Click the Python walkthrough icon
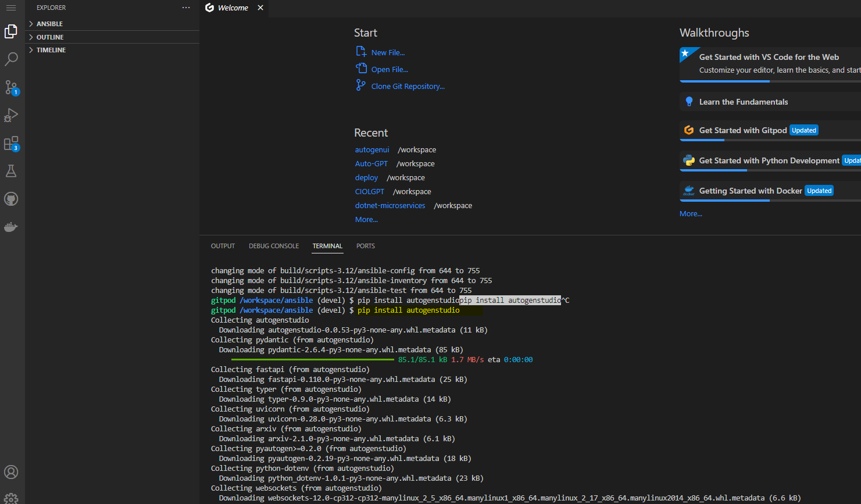Screen dimensions: 861x504 [689, 160]
